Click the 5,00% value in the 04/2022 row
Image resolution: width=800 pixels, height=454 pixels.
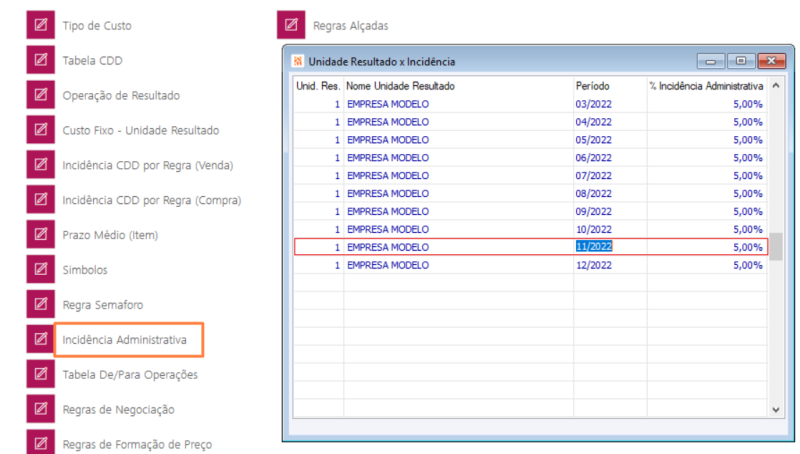tap(748, 122)
